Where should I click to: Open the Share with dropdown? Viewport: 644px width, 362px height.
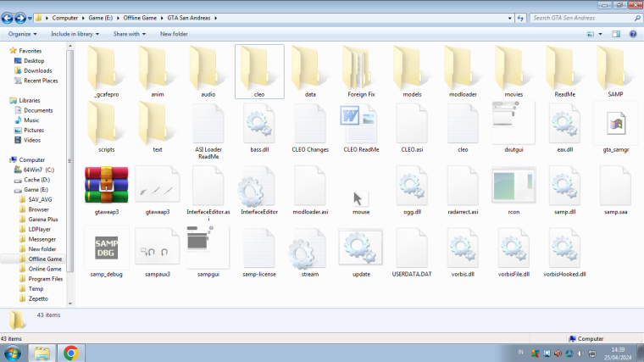(x=130, y=34)
